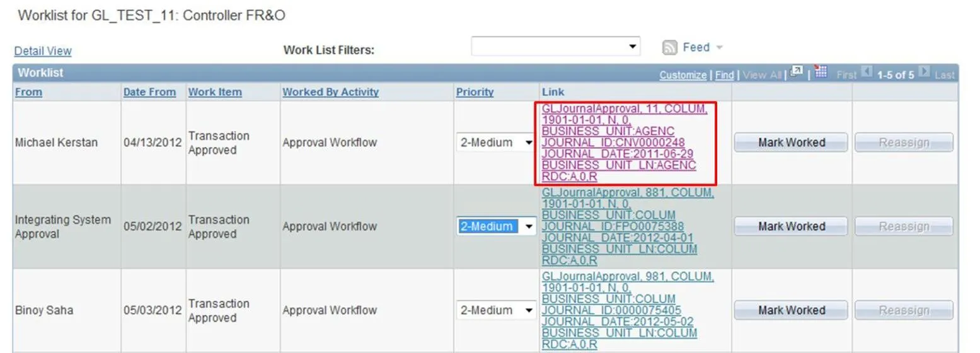Open the Feed dropdown arrow
This screenshot has width=980, height=353.
[x=719, y=48]
